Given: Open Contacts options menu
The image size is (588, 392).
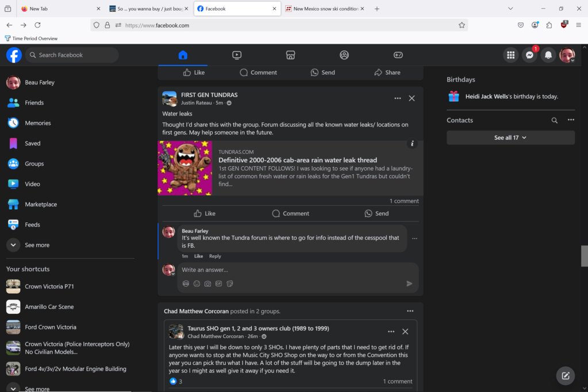Looking at the screenshot, I should pyautogui.click(x=571, y=120).
